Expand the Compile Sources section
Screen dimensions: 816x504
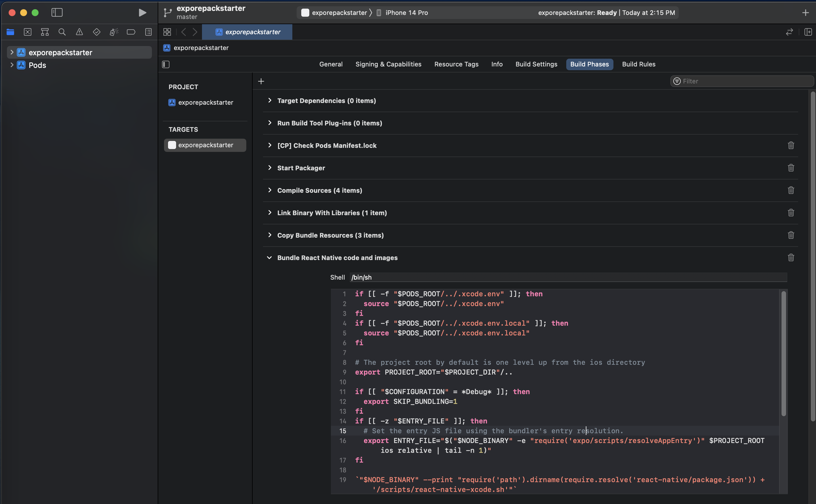click(270, 190)
